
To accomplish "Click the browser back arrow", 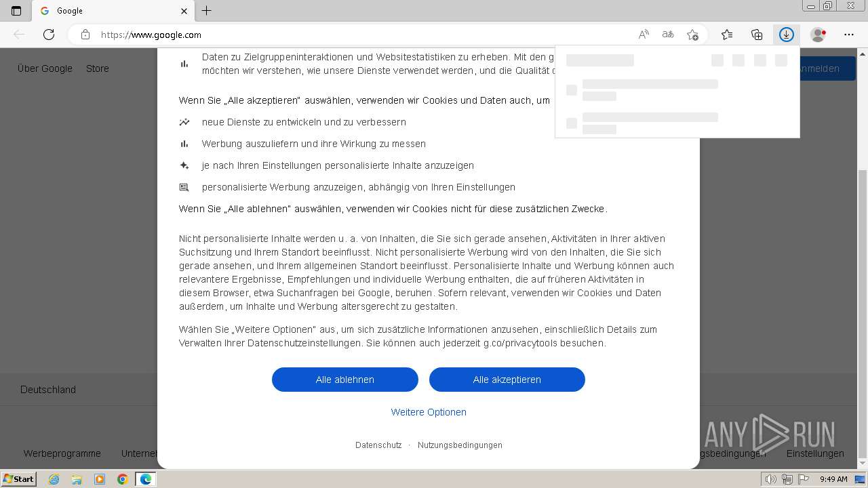I will click(x=19, y=35).
